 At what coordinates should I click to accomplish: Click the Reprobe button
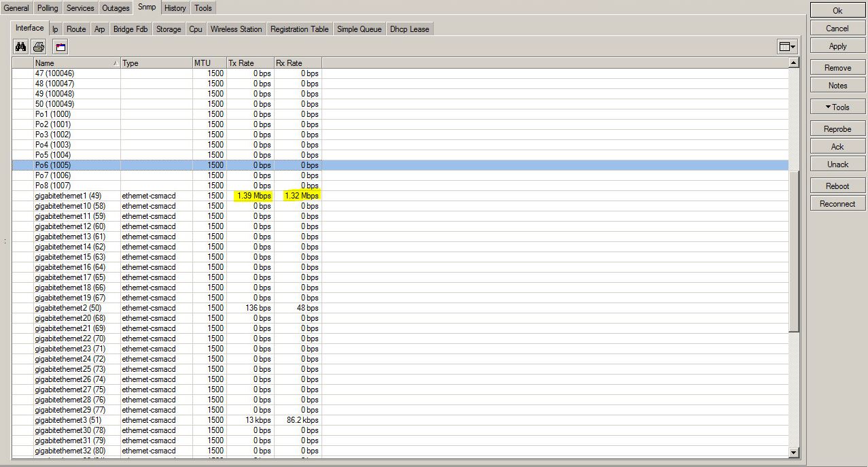pyautogui.click(x=837, y=128)
